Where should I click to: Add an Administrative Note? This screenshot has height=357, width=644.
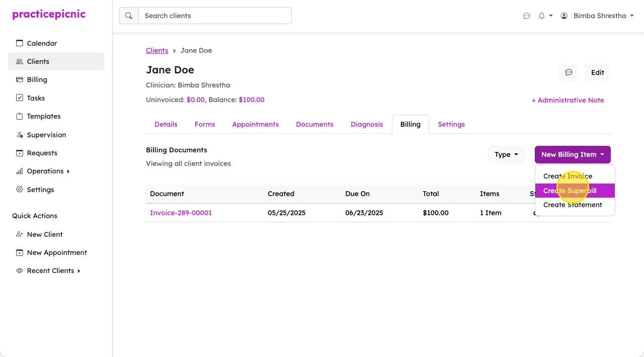click(568, 100)
